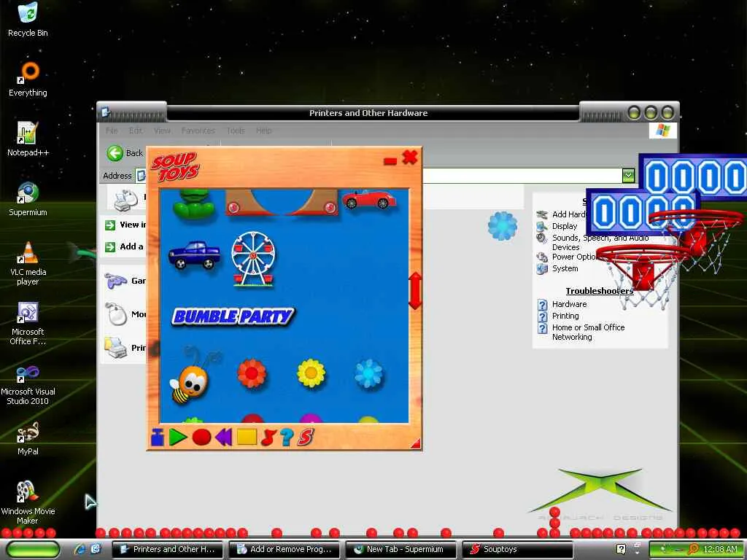Click the language bar help question icon
747x560 pixels.
[x=621, y=548]
